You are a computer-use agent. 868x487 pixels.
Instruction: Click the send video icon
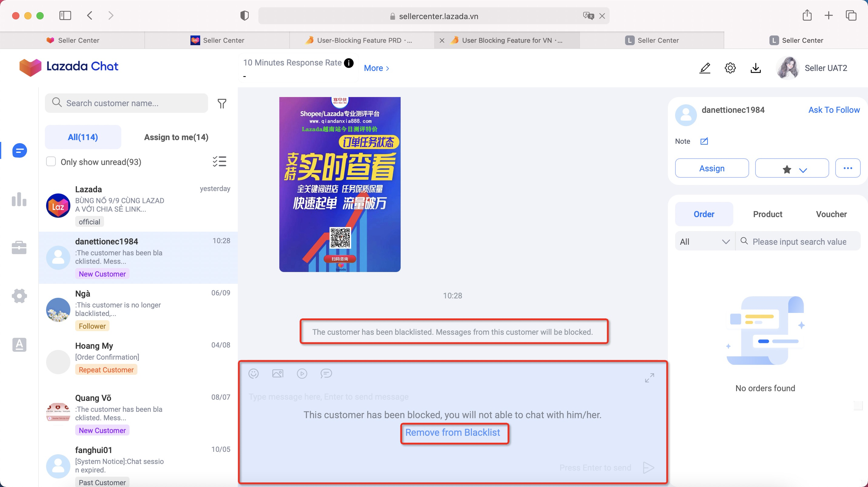point(302,374)
